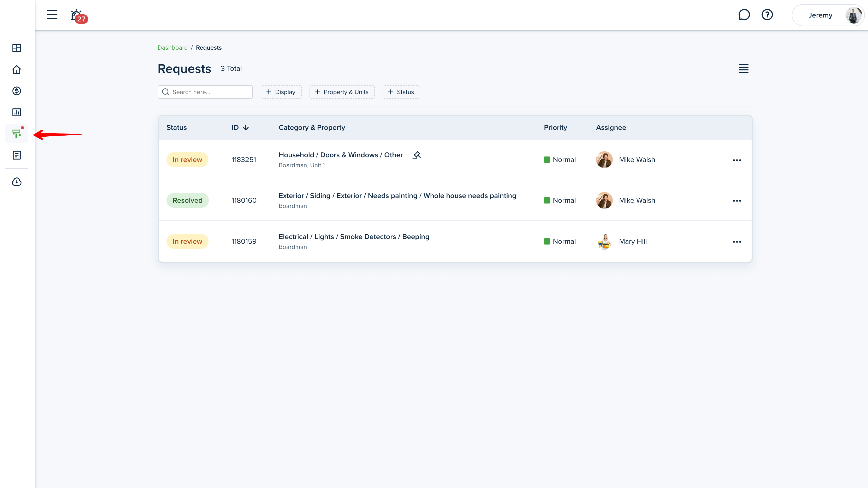Expand Property & Units filter
This screenshot has height=488, width=868.
[342, 92]
